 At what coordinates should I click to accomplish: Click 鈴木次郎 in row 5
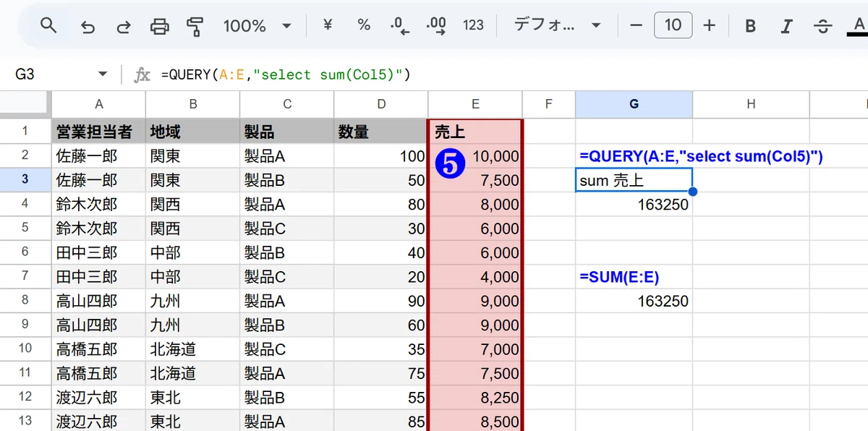pos(98,229)
